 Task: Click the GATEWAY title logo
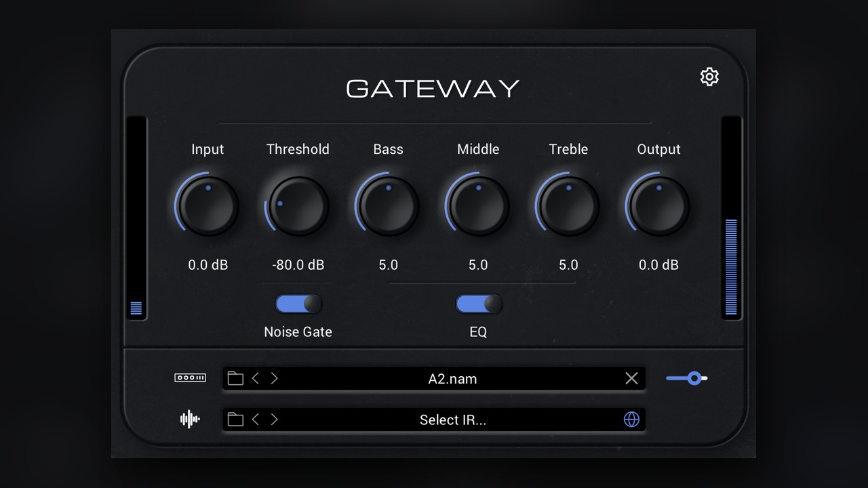pyautogui.click(x=433, y=89)
